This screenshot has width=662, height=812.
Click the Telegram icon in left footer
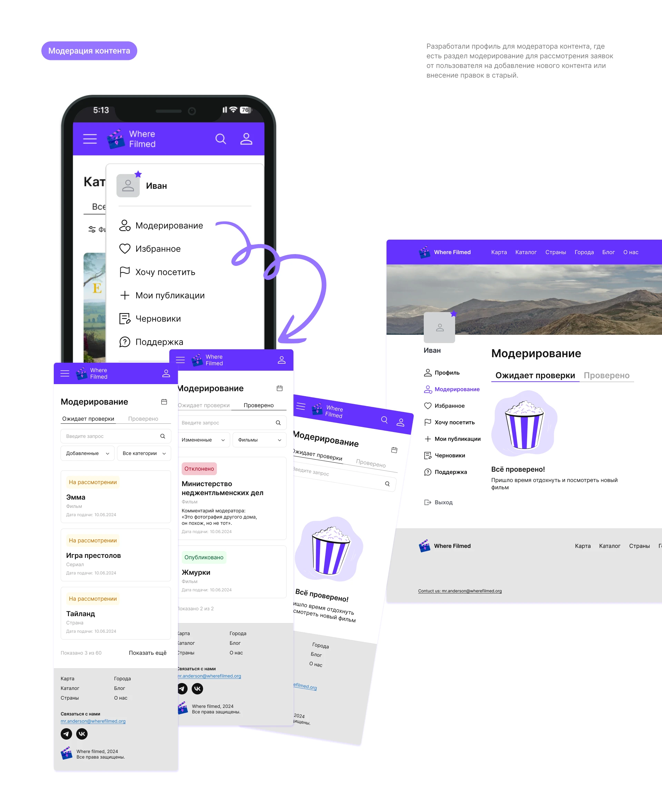tap(66, 733)
